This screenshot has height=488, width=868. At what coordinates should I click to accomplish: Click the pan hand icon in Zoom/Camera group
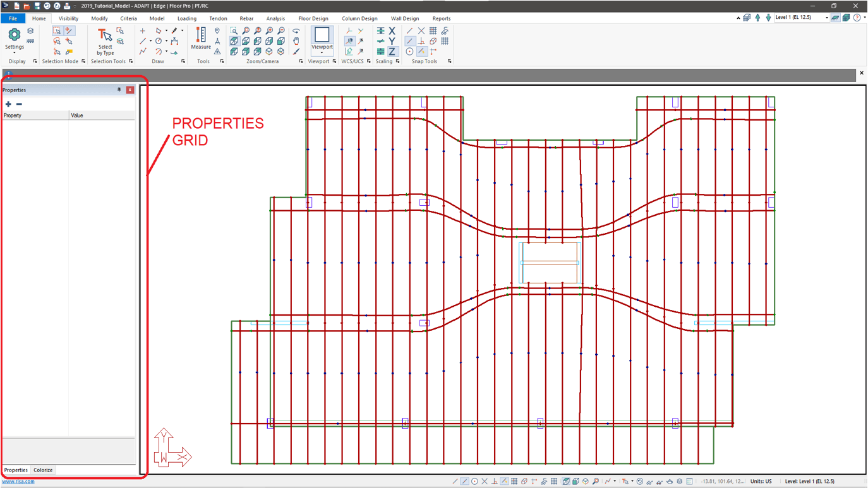click(x=296, y=41)
